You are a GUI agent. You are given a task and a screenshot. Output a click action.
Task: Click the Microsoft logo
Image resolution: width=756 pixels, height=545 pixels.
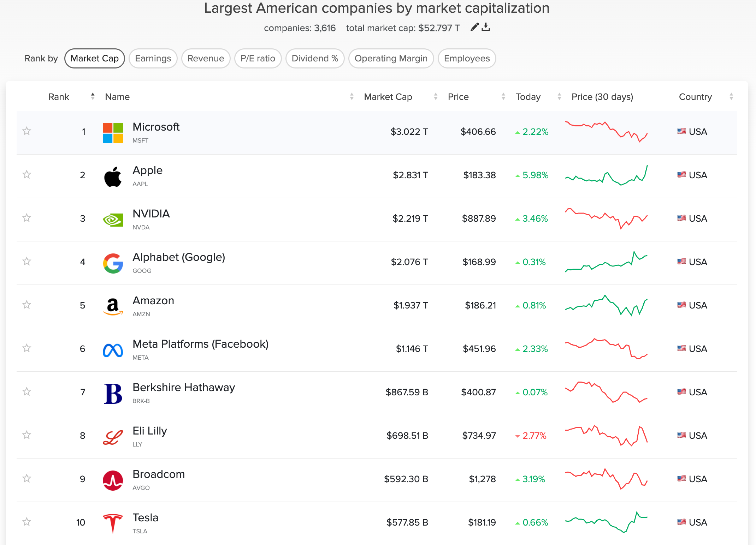coord(113,133)
